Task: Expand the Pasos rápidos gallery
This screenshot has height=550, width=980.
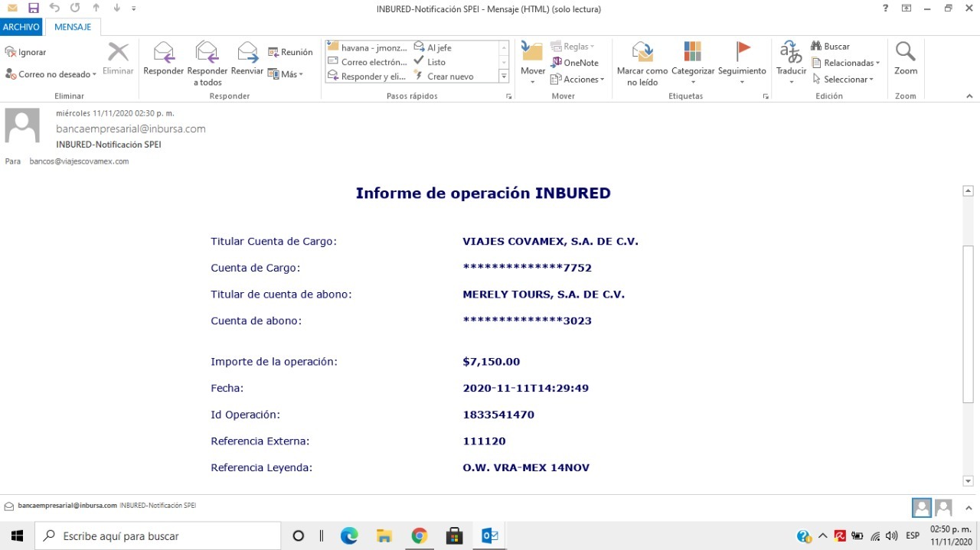Action: (x=504, y=76)
